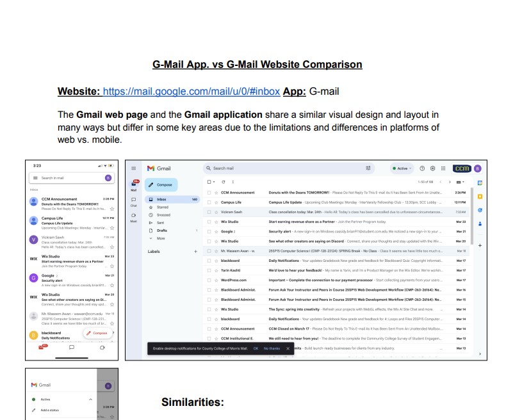513x420 pixels.
Task: Open the mail.google.com inbox hyperlink
Action: coord(191,92)
